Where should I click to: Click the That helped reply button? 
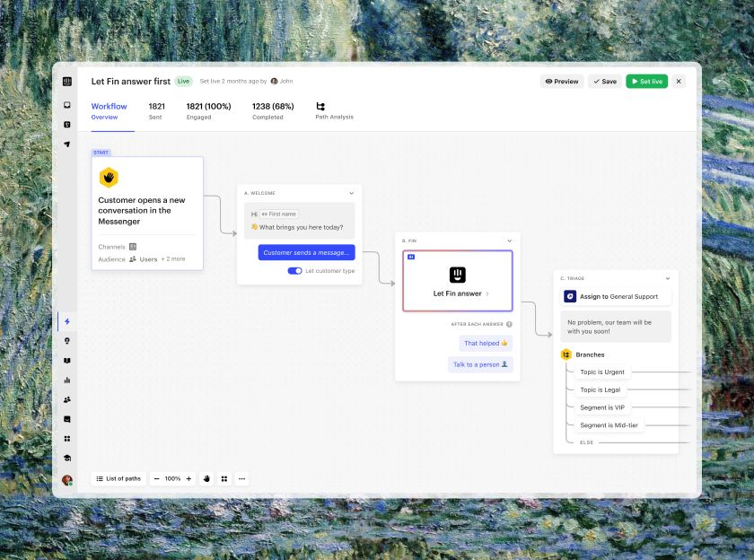coord(486,343)
